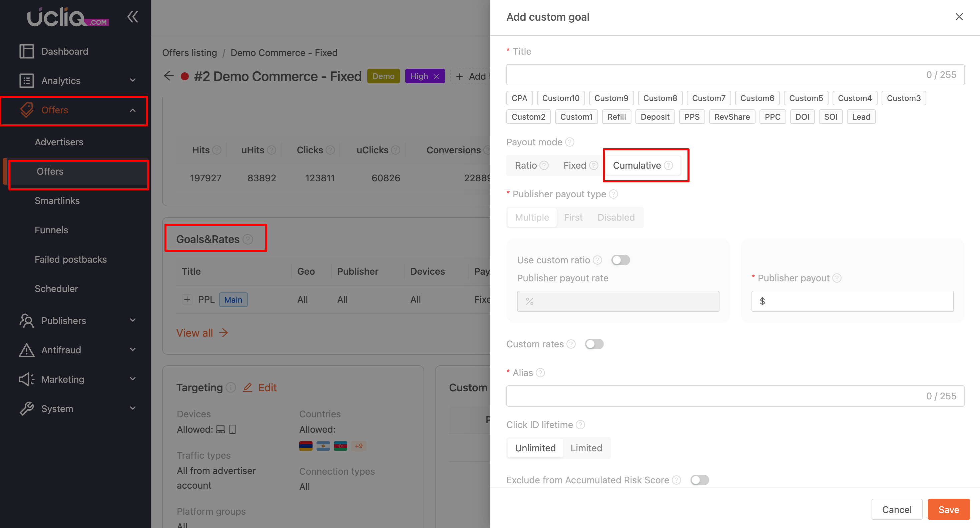Choose the RevShare title preset
The image size is (980, 528).
pos(731,117)
